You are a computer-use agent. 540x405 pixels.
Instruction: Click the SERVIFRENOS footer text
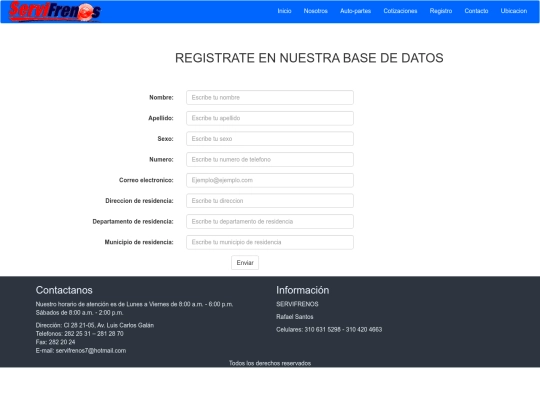coord(297,304)
